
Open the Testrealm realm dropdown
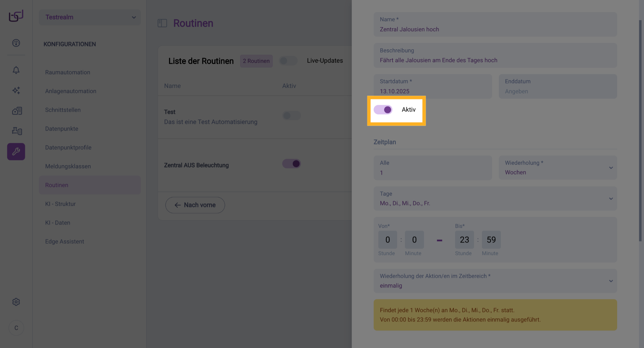point(90,17)
